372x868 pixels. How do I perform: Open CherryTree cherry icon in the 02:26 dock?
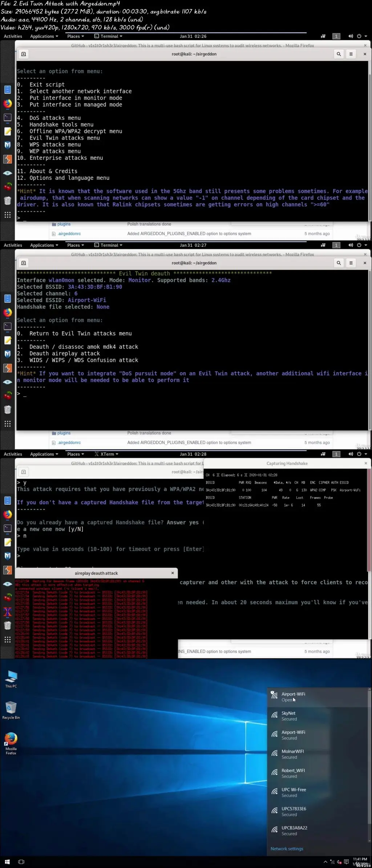(8, 187)
